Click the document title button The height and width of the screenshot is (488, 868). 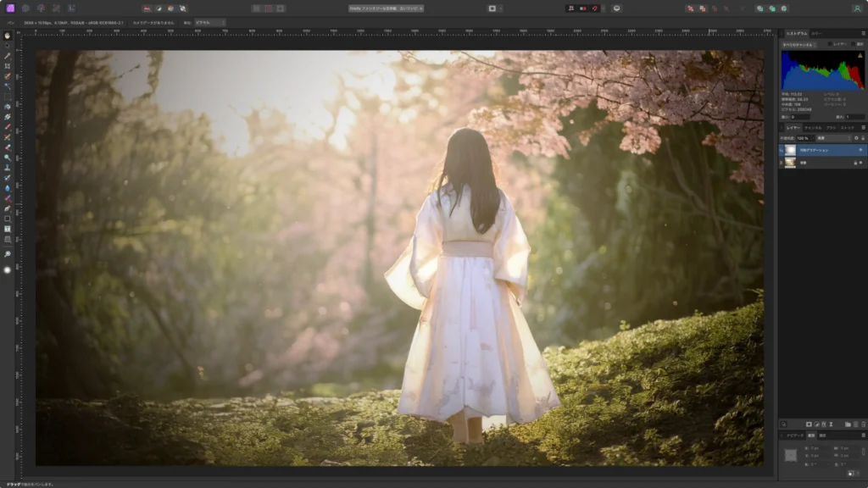tap(386, 8)
